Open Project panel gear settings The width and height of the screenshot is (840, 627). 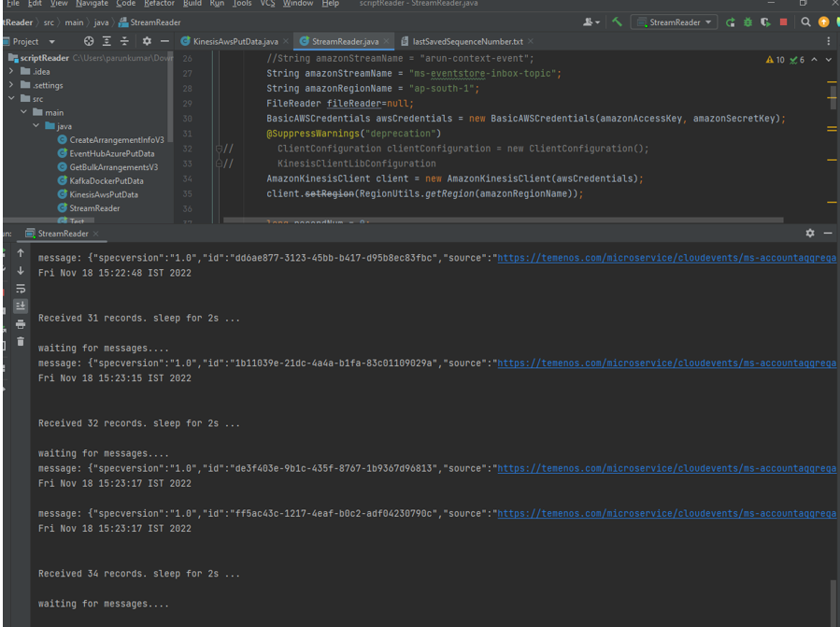pyautogui.click(x=147, y=41)
